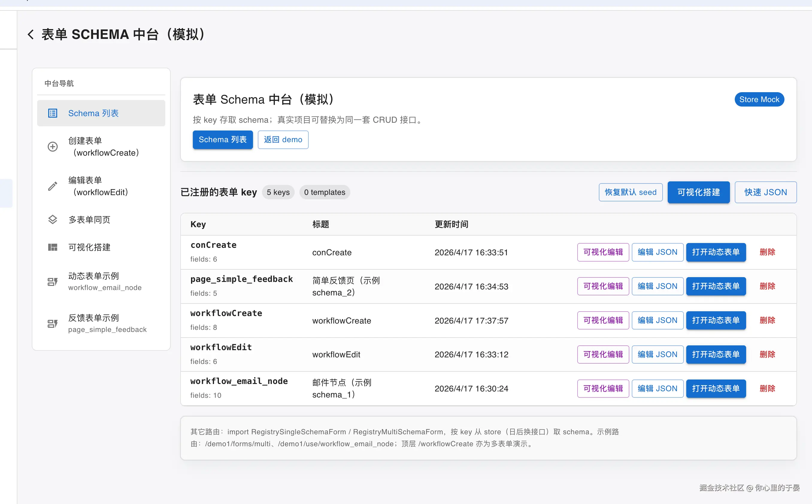This screenshot has width=812, height=504.
Task: Click the 0 templates badge
Action: tap(325, 192)
